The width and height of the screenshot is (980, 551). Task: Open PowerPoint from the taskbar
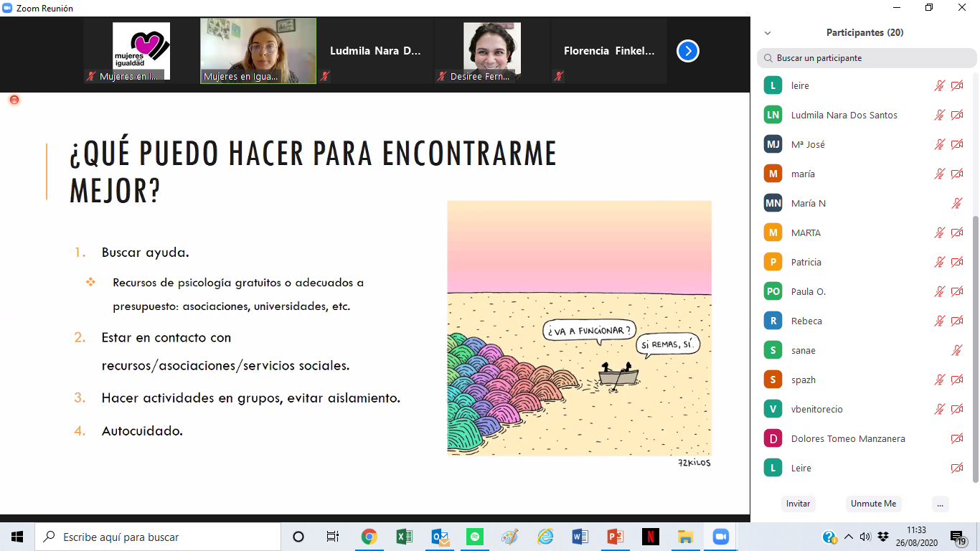[x=615, y=537]
